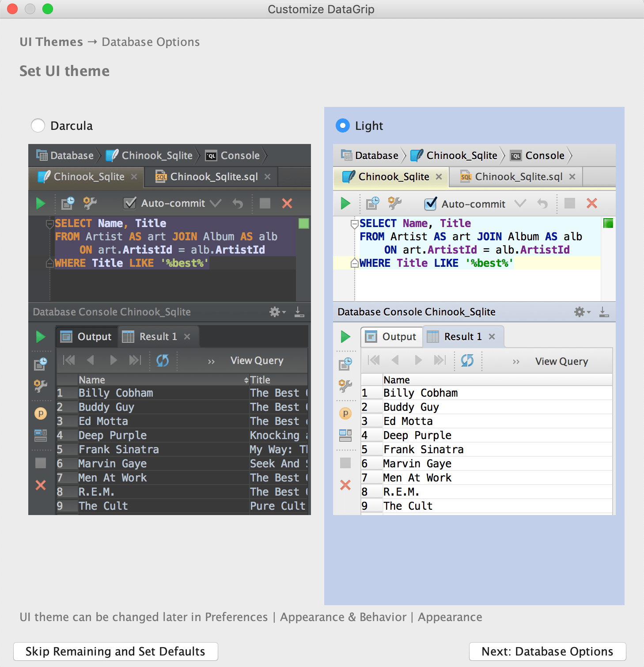Expand more toolbar items chevron in Light results
This screenshot has height=667, width=644.
(516, 362)
